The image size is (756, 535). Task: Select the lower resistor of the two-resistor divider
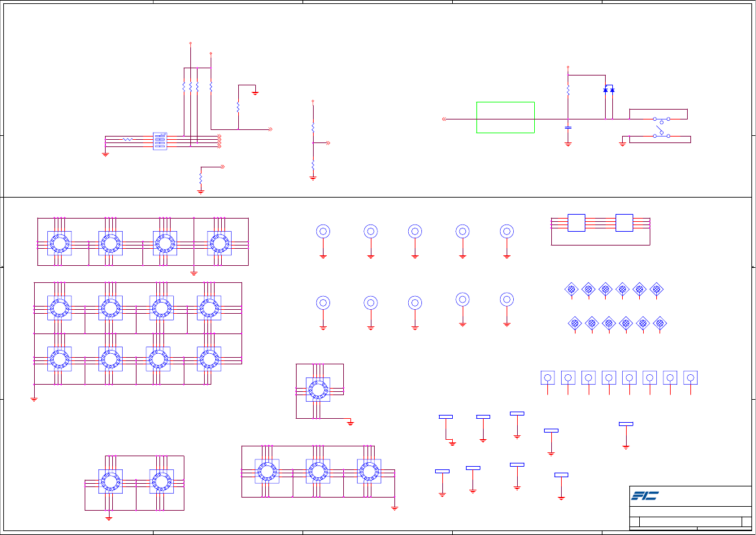tap(313, 165)
